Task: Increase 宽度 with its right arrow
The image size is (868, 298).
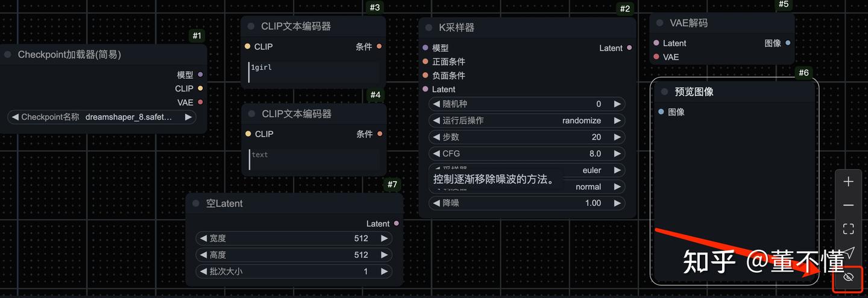Action: tap(384, 238)
